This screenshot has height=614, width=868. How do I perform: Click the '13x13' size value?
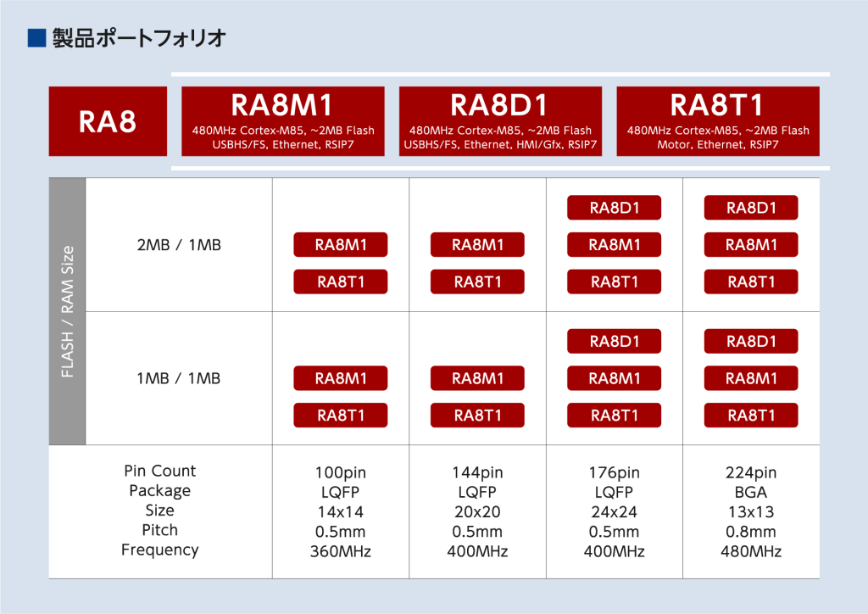pos(751,512)
